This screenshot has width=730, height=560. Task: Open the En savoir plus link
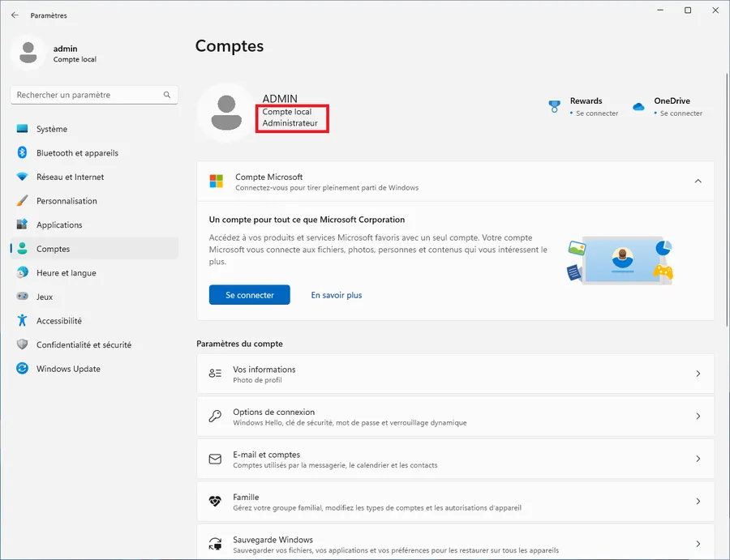[x=336, y=295]
